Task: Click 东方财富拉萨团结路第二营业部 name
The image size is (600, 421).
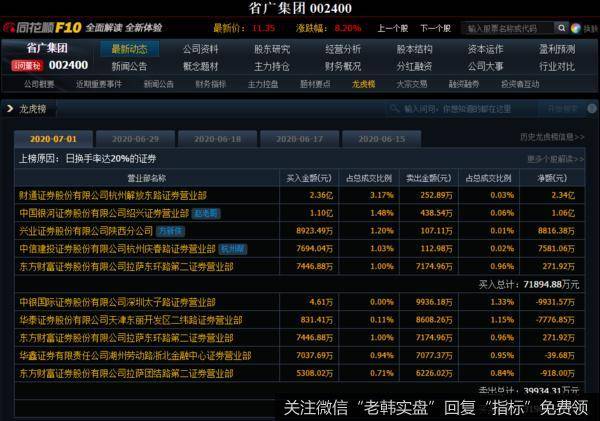Action: click(126, 373)
